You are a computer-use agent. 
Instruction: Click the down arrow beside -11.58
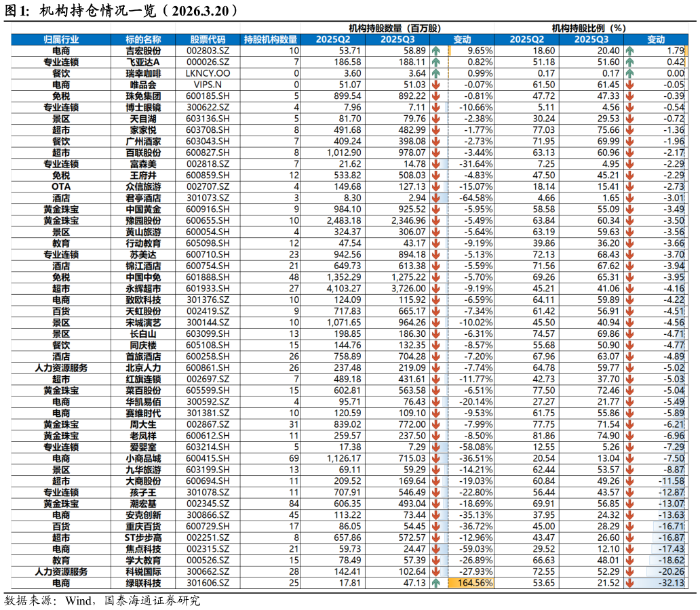coord(629,481)
